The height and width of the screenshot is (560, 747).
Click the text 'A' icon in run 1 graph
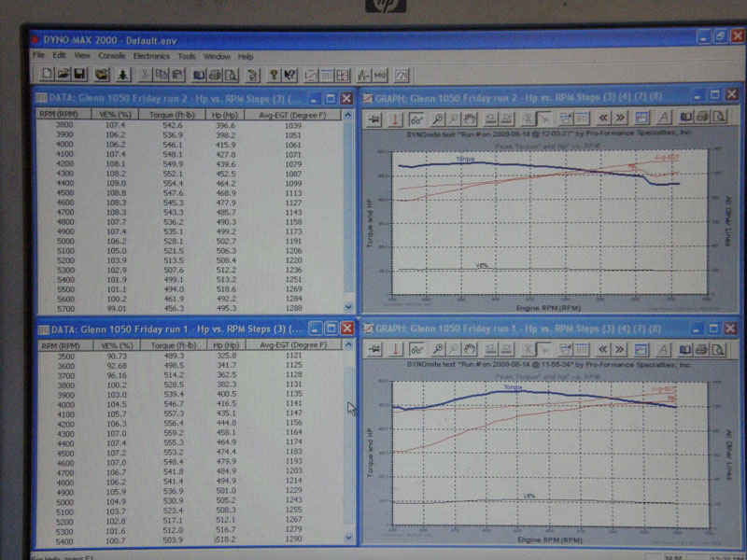(x=663, y=350)
